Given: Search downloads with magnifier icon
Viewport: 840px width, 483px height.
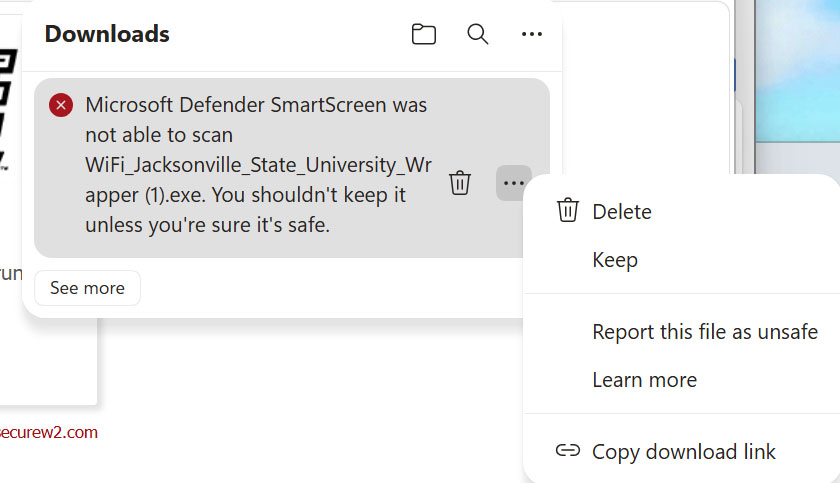Looking at the screenshot, I should coord(477,34).
